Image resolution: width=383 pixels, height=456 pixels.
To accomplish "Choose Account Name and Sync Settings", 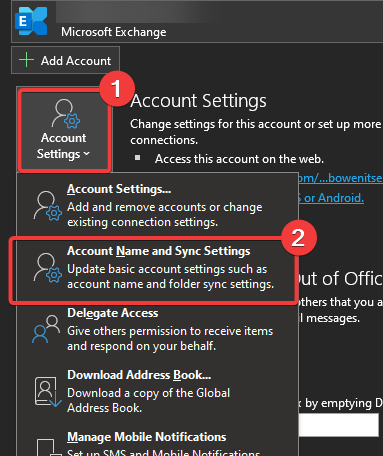I will pyautogui.click(x=153, y=270).
